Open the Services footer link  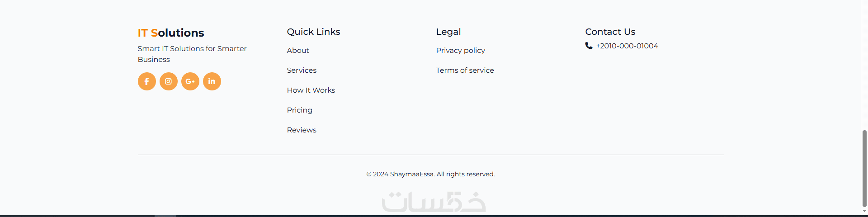tap(302, 71)
